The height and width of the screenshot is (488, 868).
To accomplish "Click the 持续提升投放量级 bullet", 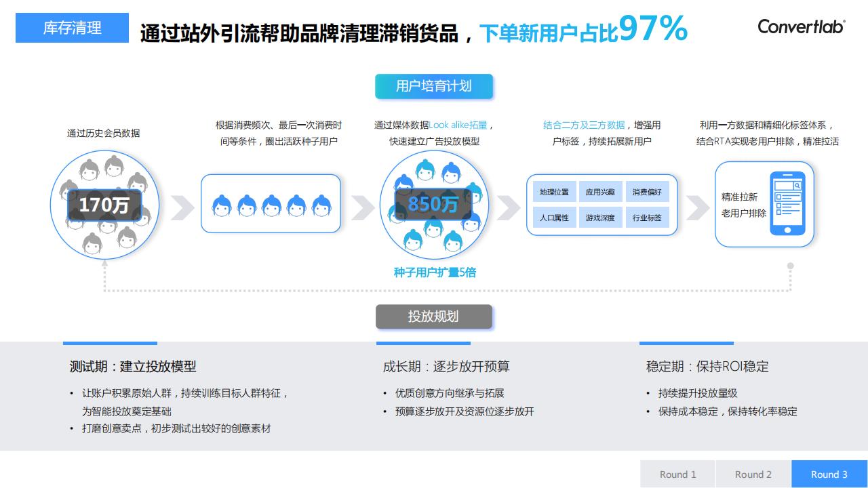I will pos(698,393).
